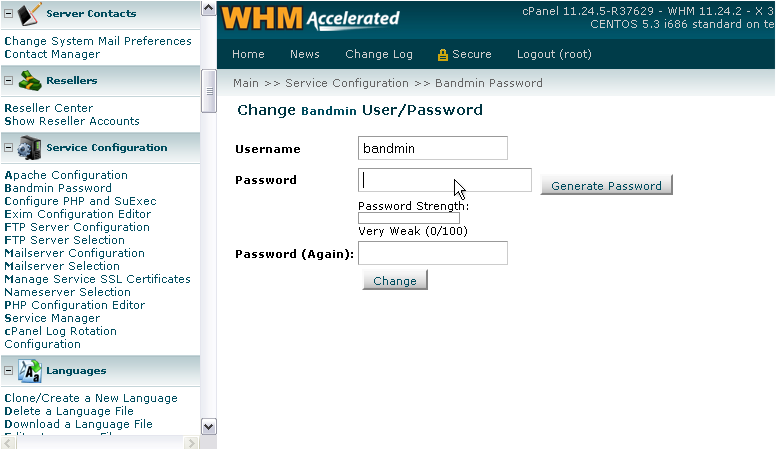Click the WHM Accelerated logo
Screen dimensions: 776x450
click(310, 19)
